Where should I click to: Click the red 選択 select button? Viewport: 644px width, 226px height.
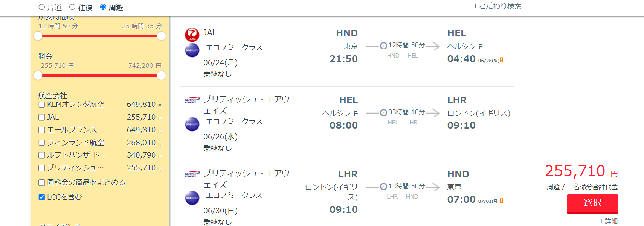(592, 204)
